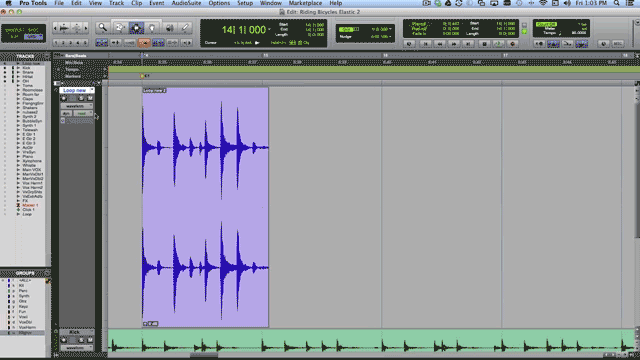Toggle visibility dot for Kick track
The image size is (640, 360).
[5, 68]
